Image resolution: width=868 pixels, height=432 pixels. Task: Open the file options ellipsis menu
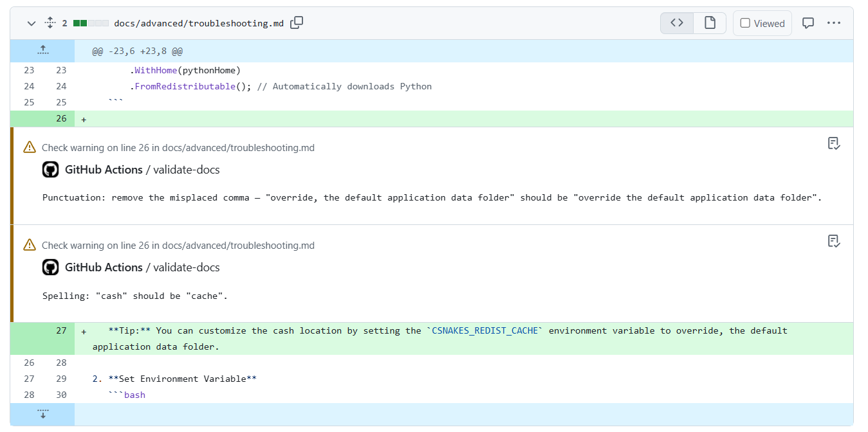pos(834,23)
